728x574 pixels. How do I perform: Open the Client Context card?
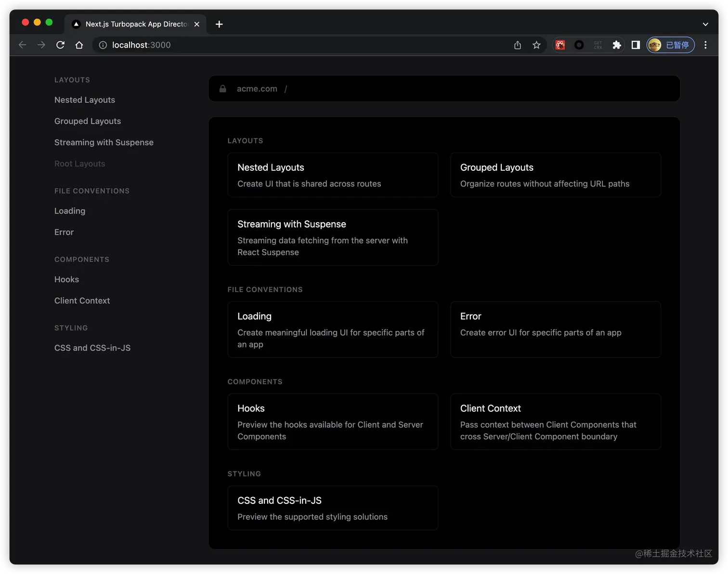point(556,421)
